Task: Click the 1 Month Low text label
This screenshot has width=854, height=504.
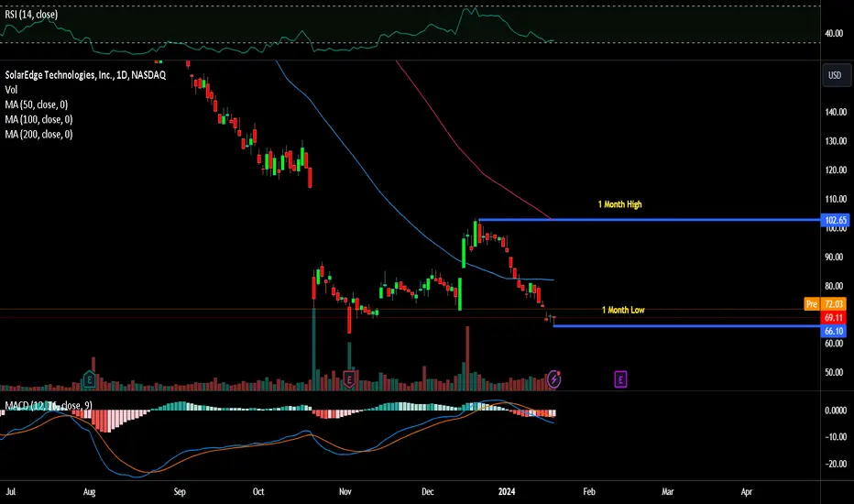Action: 623,310
